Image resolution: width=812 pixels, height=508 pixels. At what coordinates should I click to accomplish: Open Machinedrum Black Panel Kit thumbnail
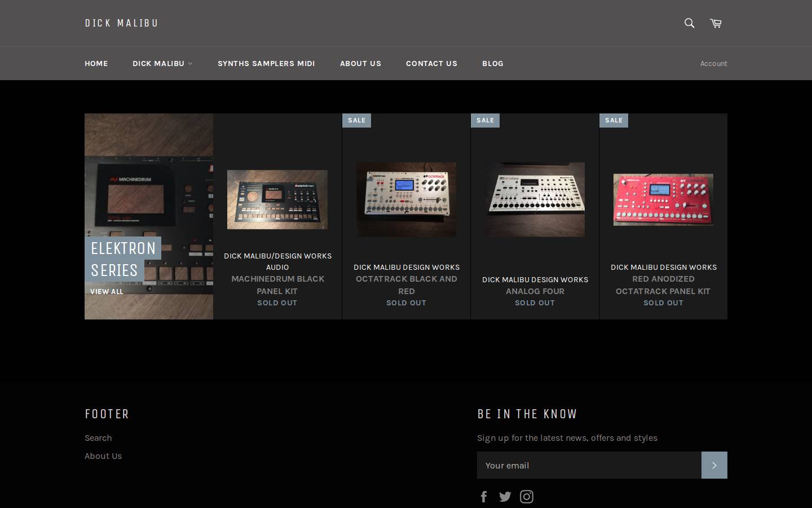tap(277, 199)
